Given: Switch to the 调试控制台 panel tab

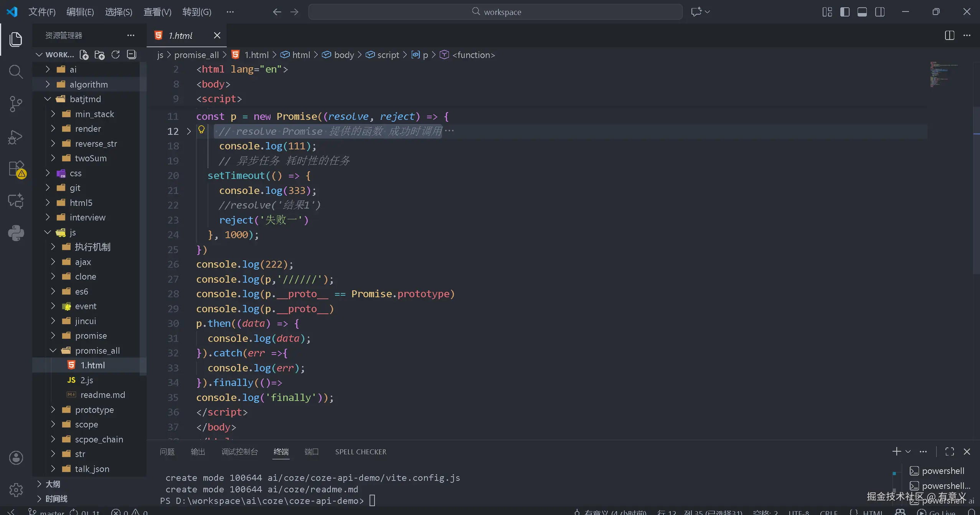Looking at the screenshot, I should tap(239, 452).
